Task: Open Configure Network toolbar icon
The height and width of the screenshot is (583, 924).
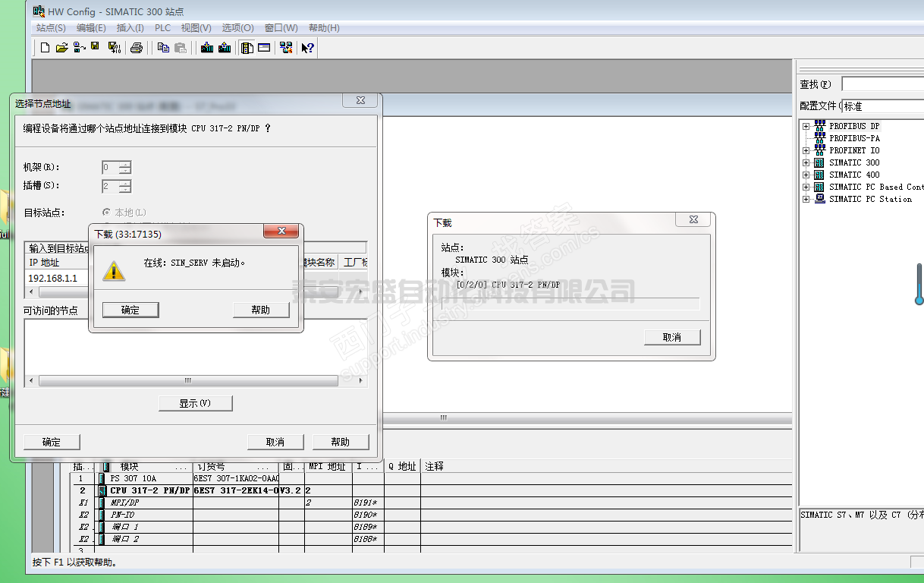Action: pyautogui.click(x=285, y=48)
